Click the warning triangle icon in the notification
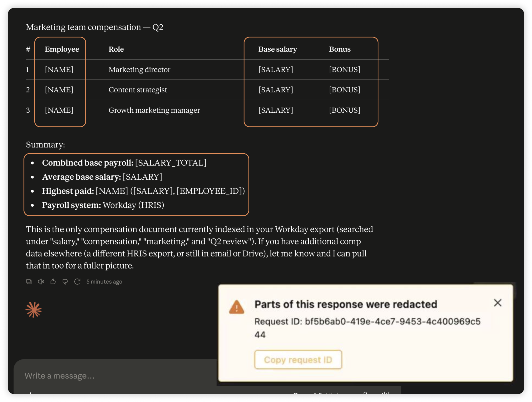This screenshot has width=532, height=402. 237,307
